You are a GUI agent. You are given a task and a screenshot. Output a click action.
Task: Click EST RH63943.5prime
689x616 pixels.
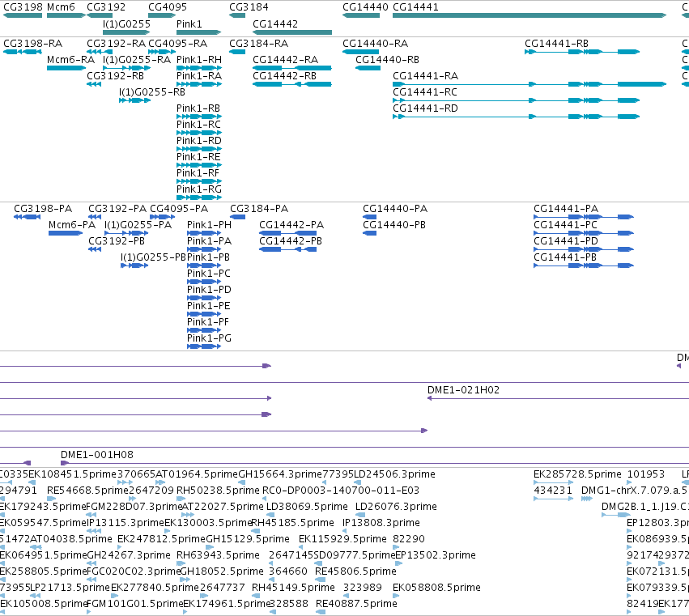[218, 556]
